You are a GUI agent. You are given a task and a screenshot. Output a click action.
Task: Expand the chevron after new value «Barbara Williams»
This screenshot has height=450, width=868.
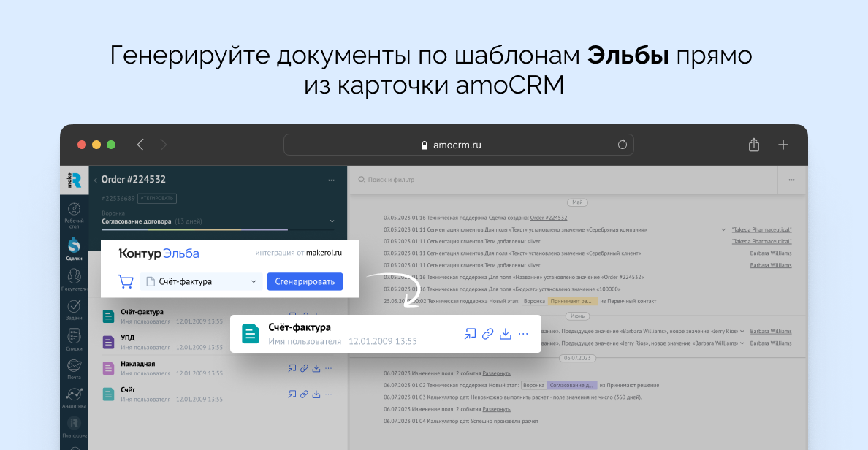(x=742, y=343)
